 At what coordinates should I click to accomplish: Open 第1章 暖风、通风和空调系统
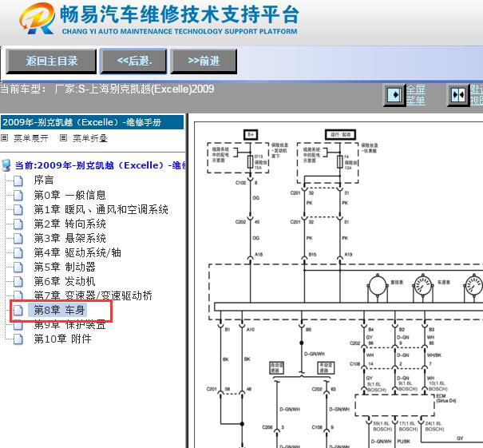[x=101, y=209]
